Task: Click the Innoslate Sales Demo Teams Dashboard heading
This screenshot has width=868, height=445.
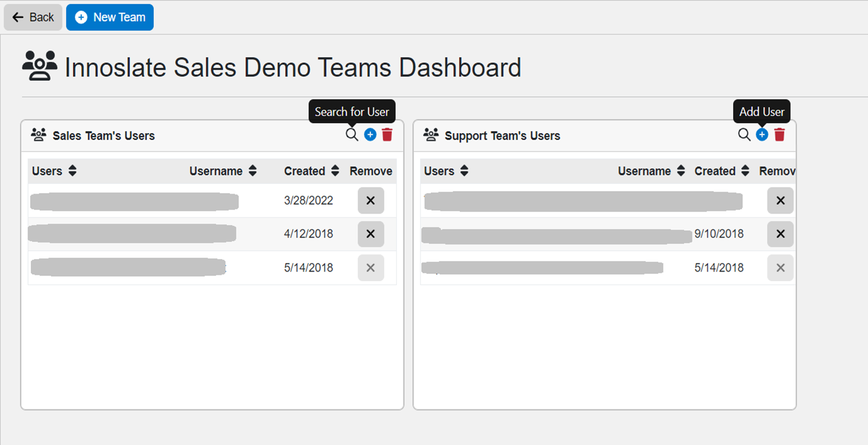Action: [x=293, y=68]
